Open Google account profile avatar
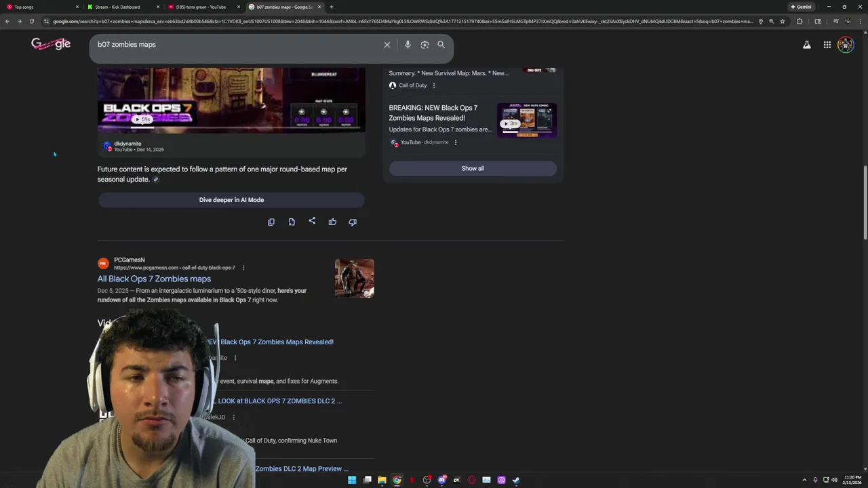Viewport: 868px width, 488px height. pos(846,45)
